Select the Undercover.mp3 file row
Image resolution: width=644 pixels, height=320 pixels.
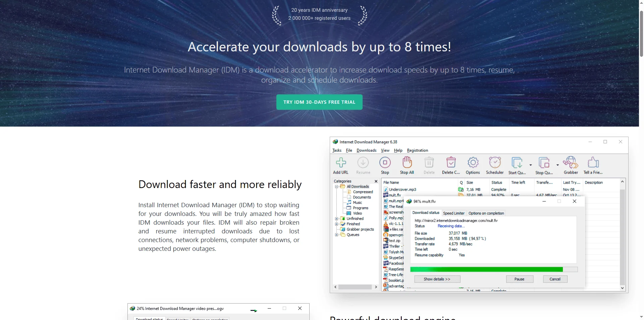[402, 189]
